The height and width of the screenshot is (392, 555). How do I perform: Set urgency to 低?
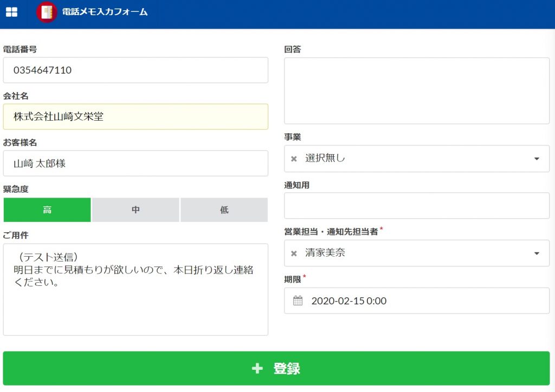point(224,210)
